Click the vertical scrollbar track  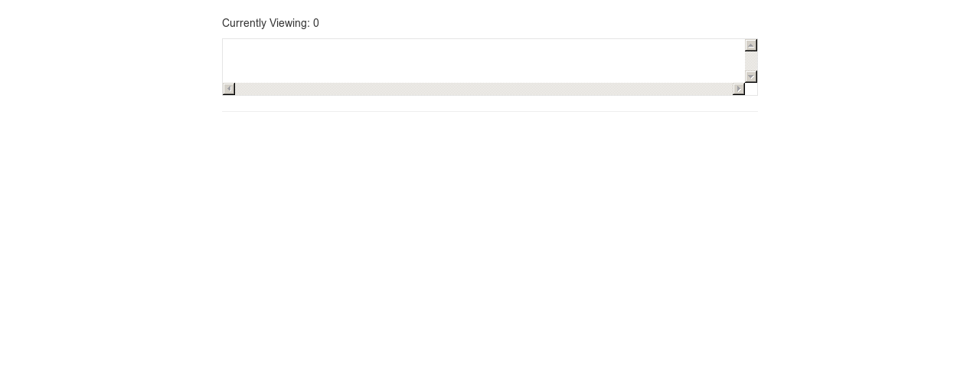[x=751, y=61]
